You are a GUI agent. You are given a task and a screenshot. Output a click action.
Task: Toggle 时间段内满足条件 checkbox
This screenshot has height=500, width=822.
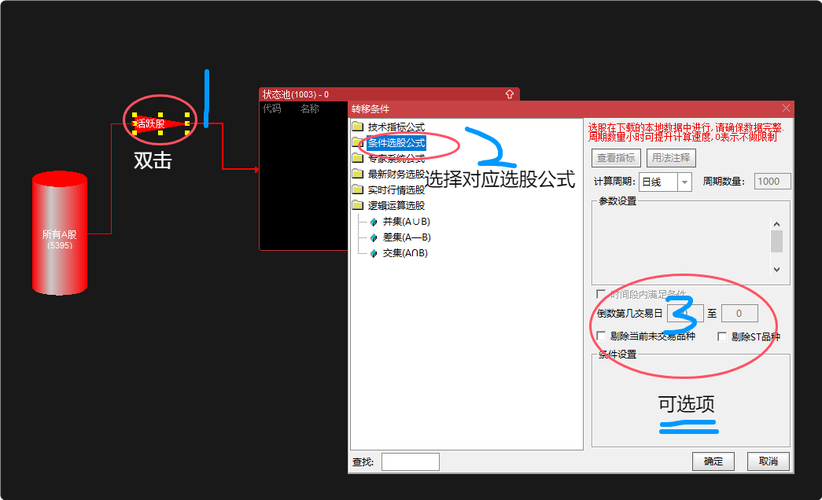[x=601, y=294]
